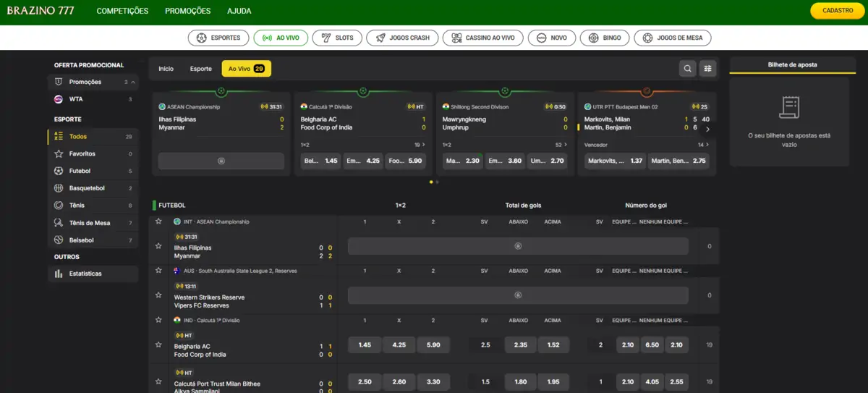Open Cassino Ao Vivo category
868x393 pixels.
(482, 38)
